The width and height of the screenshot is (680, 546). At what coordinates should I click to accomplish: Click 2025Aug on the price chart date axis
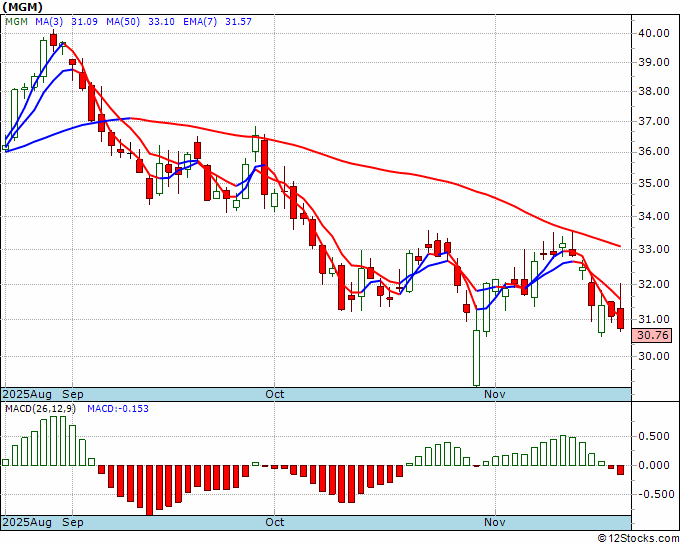pos(27,395)
